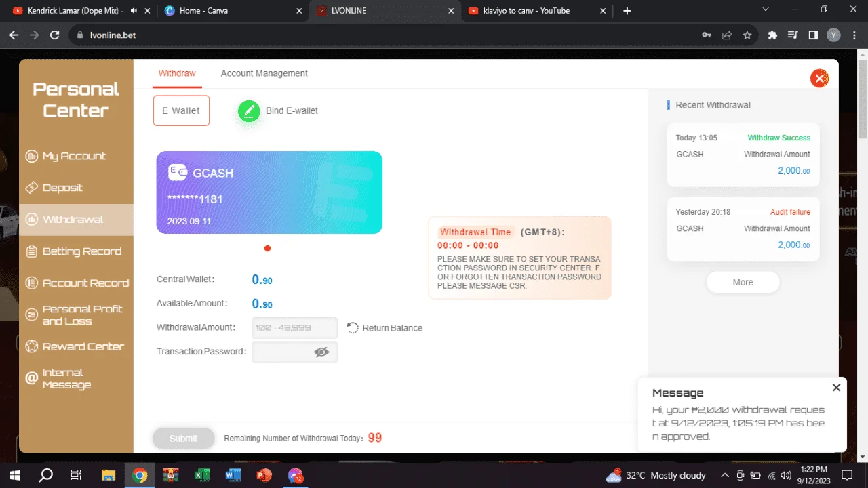The width and height of the screenshot is (868, 488).
Task: Open Excel from the taskbar
Action: 202,475
